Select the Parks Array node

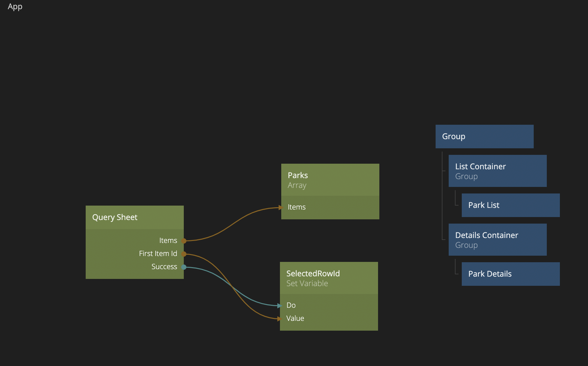coord(330,180)
